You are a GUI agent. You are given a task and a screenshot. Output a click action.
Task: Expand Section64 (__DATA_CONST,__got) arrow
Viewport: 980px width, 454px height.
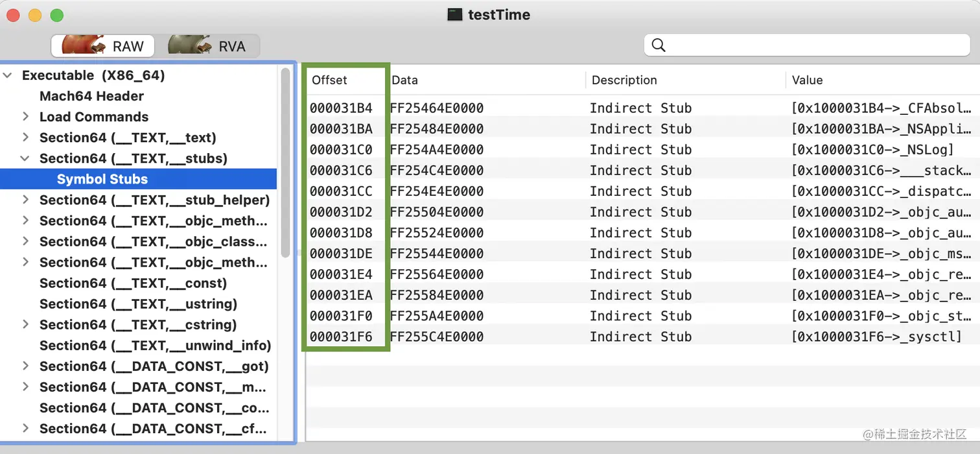[x=26, y=366]
